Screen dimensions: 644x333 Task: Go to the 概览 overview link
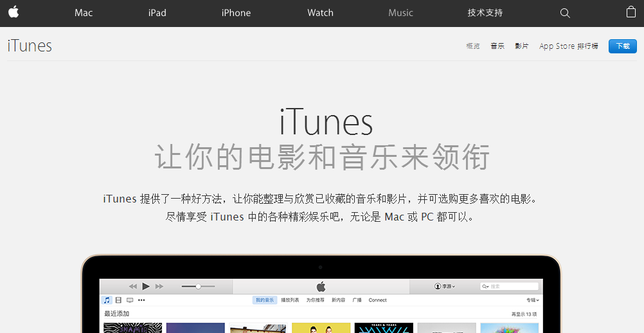pyautogui.click(x=473, y=46)
